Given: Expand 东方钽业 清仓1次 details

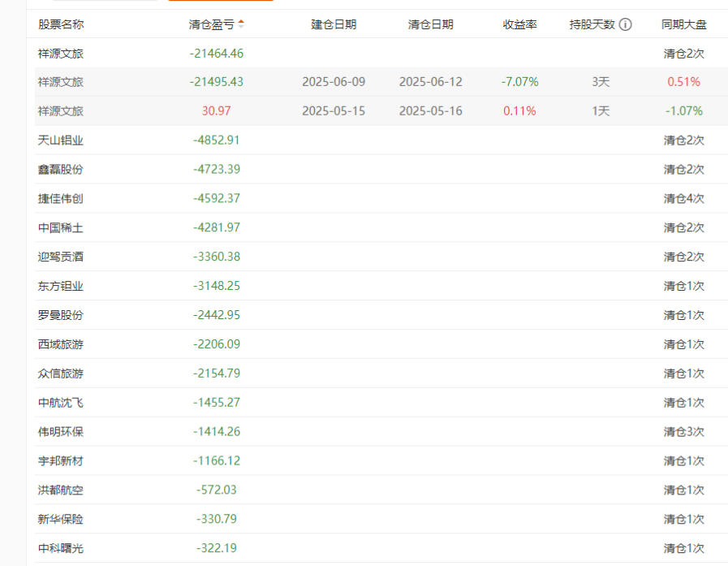Looking at the screenshot, I should tap(684, 286).
